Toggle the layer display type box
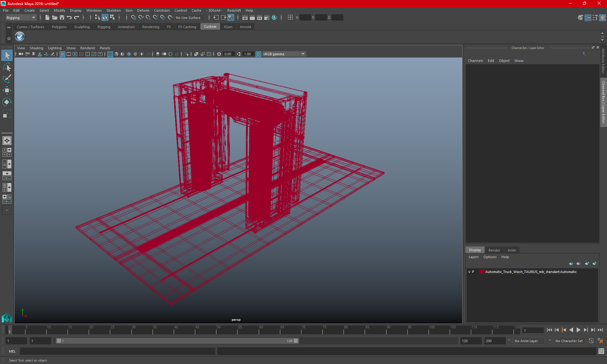 pos(477,272)
